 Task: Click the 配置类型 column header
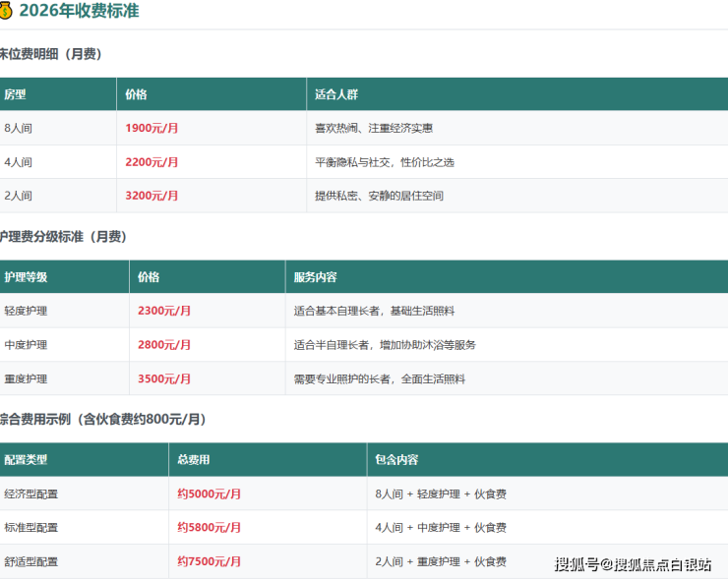point(26,459)
